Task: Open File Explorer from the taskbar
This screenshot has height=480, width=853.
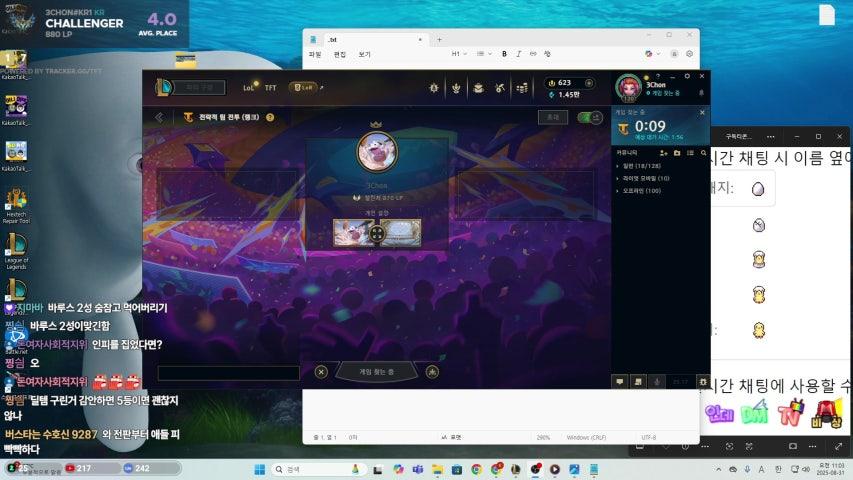Action: point(437,469)
